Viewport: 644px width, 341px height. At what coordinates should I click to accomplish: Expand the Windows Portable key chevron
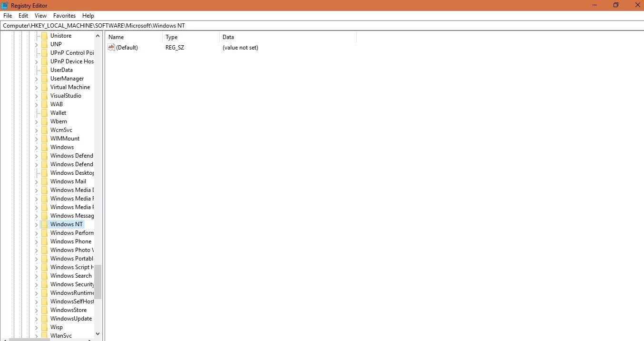click(x=36, y=259)
